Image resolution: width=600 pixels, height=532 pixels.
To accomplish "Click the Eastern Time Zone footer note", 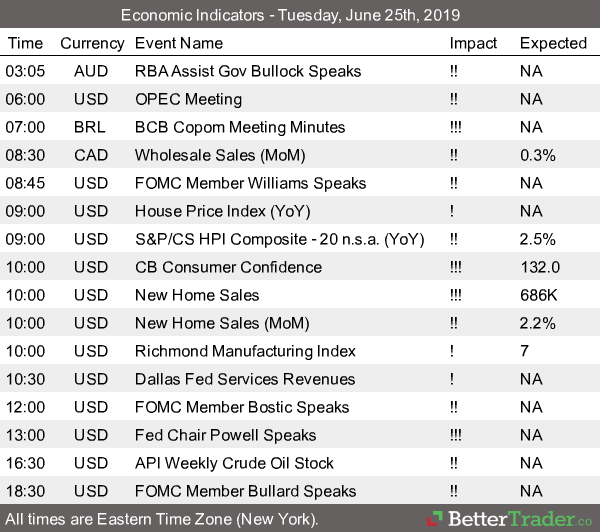I will (162, 520).
